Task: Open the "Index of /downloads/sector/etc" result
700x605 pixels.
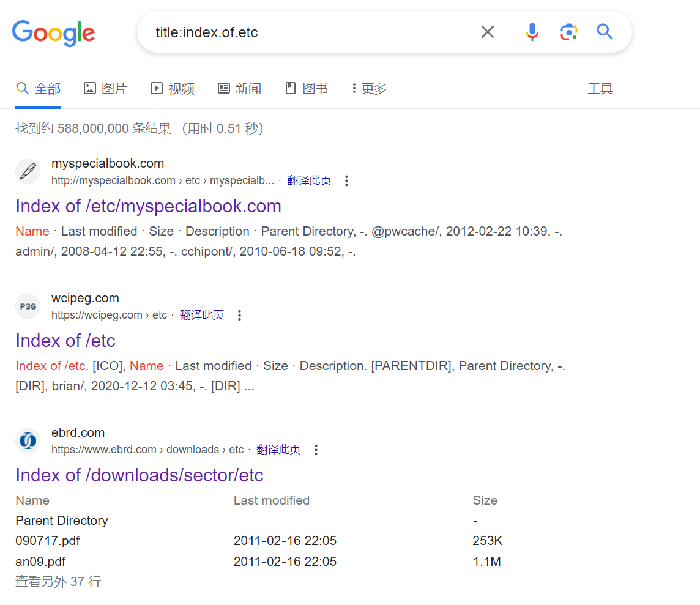Action: pos(140,475)
